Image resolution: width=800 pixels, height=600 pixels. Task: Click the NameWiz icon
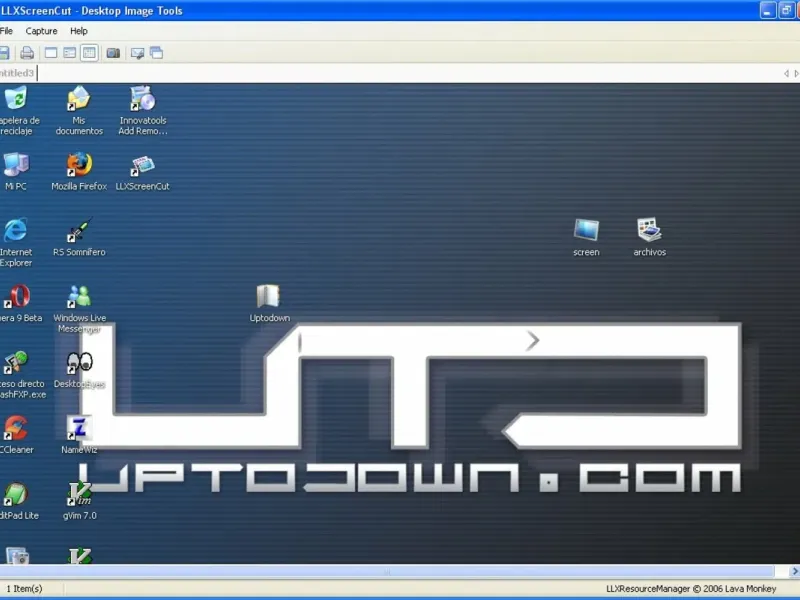pos(79,428)
